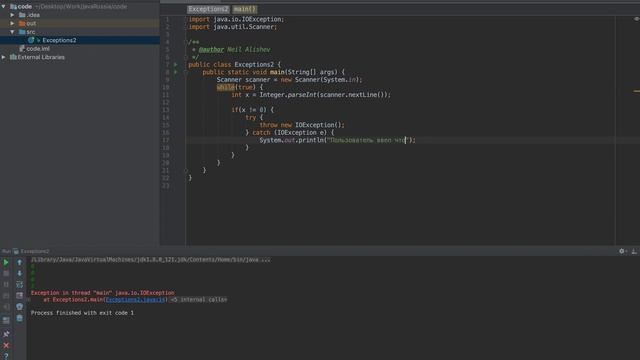Image resolution: width=640 pixels, height=360 pixels.
Task: Click 'import java.util.Scanner;' line
Action: click(233, 27)
